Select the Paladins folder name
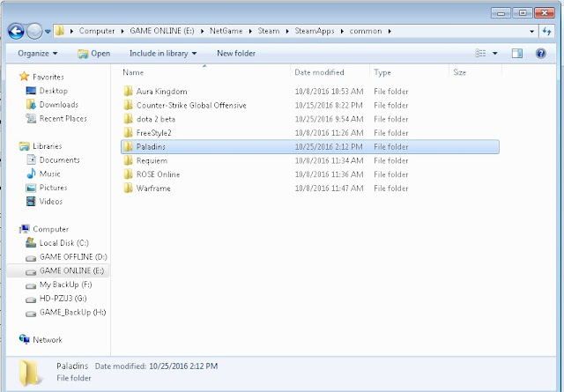Screen dimensions: 564x392 point(151,147)
